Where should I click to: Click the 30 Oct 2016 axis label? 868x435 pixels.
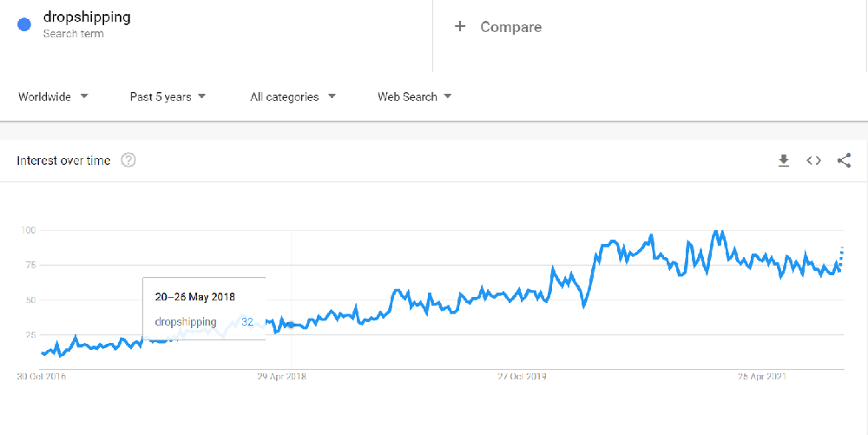[x=42, y=377]
